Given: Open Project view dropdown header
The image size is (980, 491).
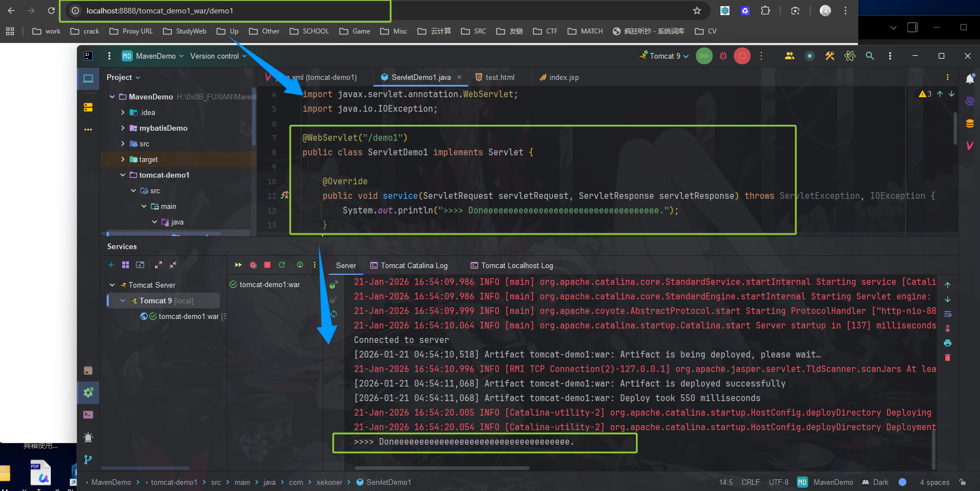Looking at the screenshot, I should [x=123, y=77].
